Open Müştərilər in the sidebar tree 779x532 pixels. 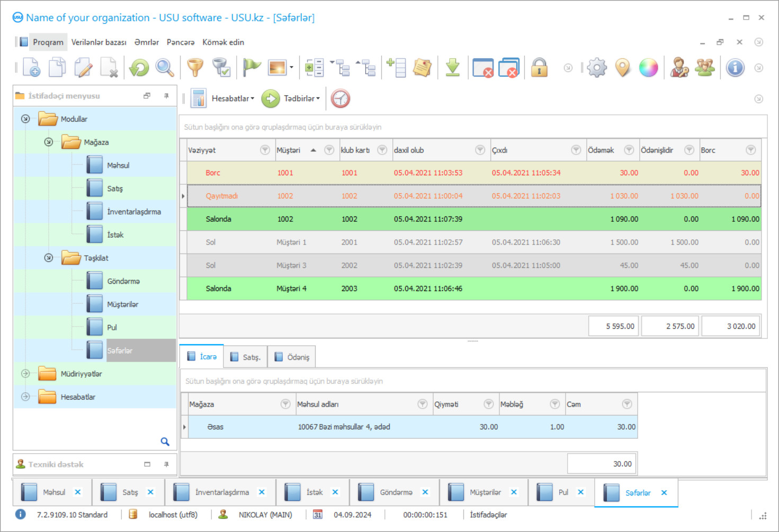coord(122,304)
